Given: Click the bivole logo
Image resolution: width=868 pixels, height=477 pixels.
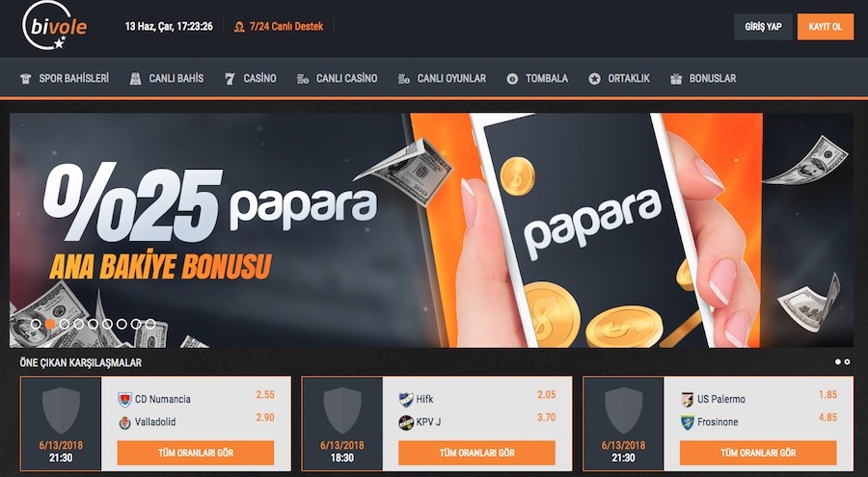Looking at the screenshot, I should click(54, 26).
